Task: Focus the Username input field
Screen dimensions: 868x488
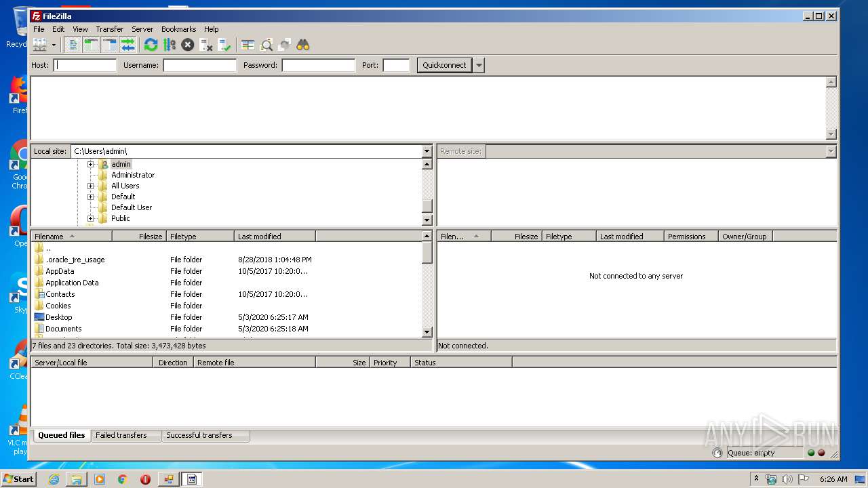Action: (x=199, y=65)
